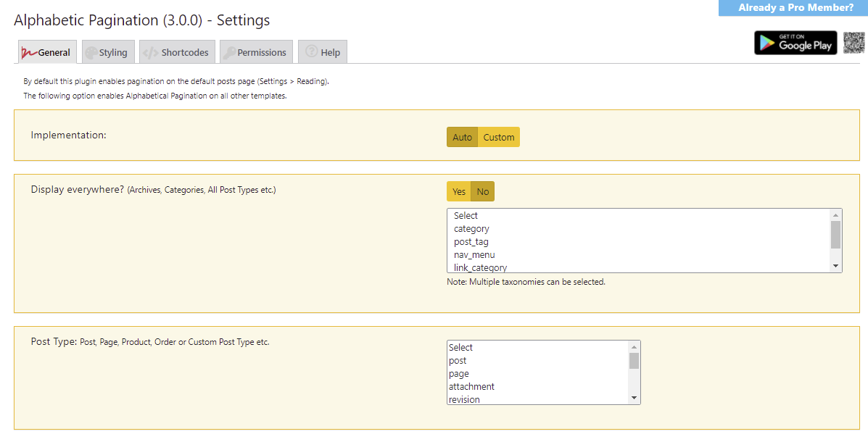
Task: Switch to the Styling tab
Action: (x=107, y=51)
